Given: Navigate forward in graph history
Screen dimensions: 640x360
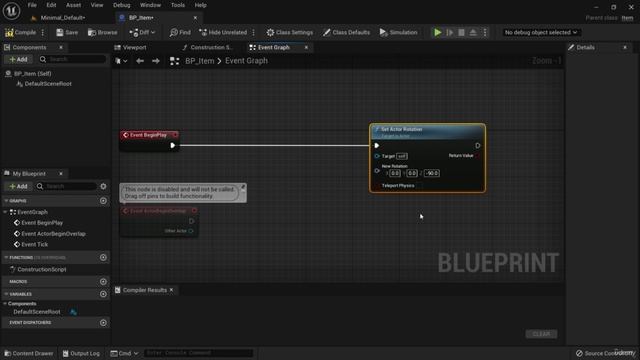Looking at the screenshot, I should click(156, 61).
